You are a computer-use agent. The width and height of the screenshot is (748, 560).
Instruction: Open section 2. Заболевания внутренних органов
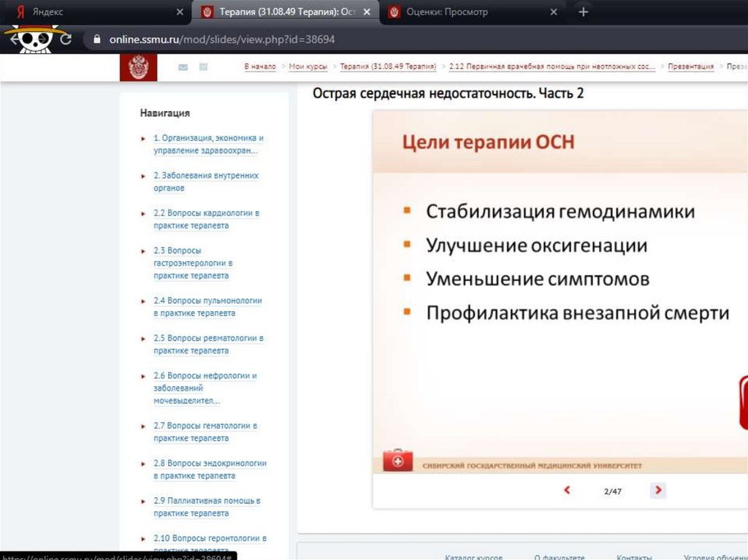206,182
